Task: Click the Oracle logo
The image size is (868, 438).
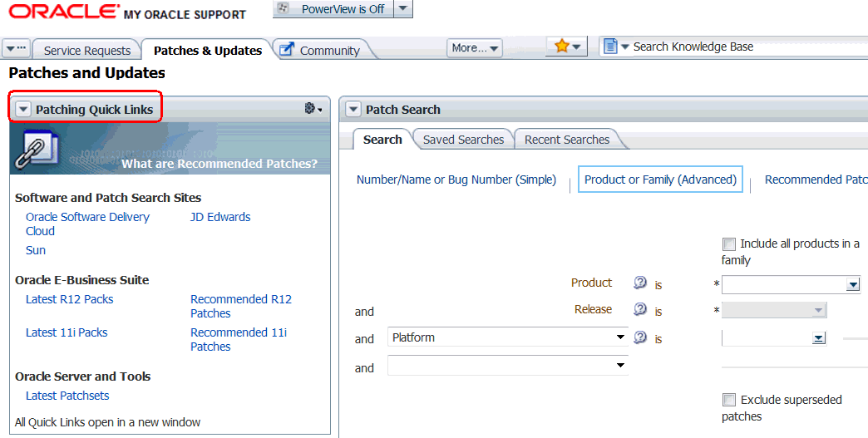Action: pos(64,12)
